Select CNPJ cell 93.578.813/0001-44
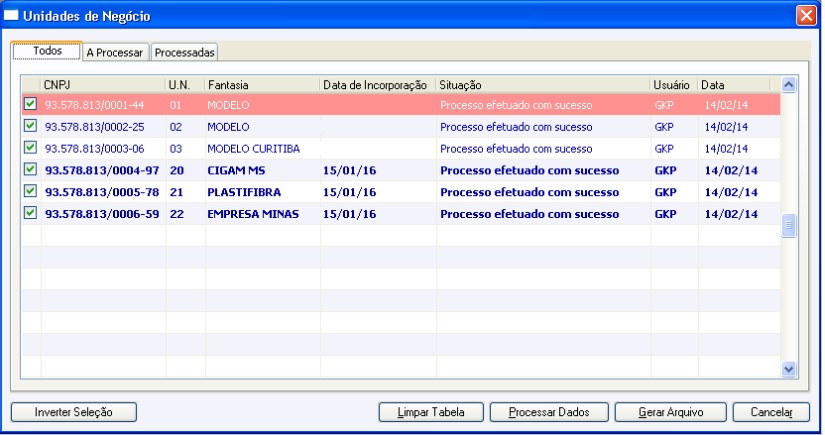Viewport: 825px width, 435px height. pyautogui.click(x=95, y=105)
